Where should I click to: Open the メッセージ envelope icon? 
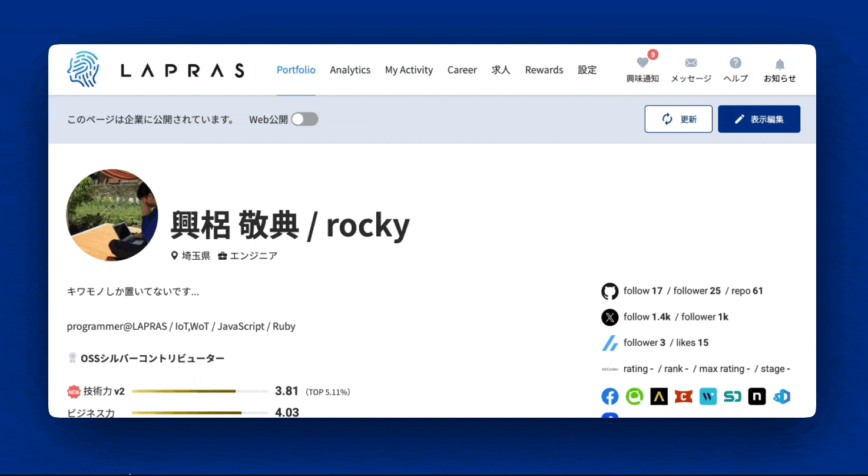[x=691, y=63]
